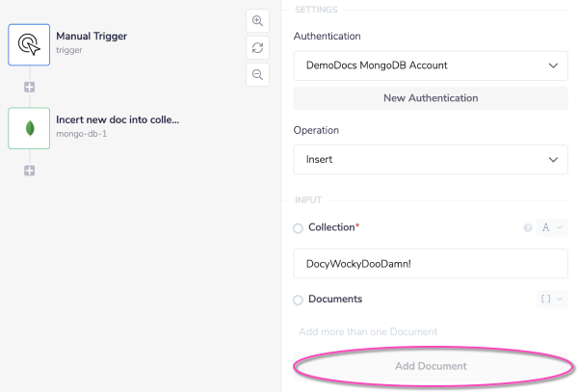Open the Authentication dropdown
The image size is (578, 392).
(430, 65)
